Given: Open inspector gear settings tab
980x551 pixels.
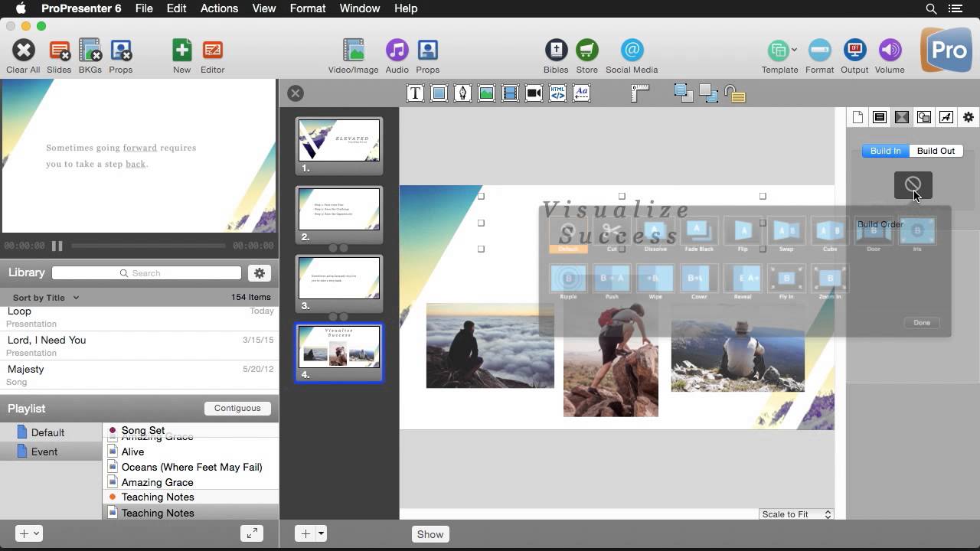Looking at the screenshot, I should coord(969,117).
